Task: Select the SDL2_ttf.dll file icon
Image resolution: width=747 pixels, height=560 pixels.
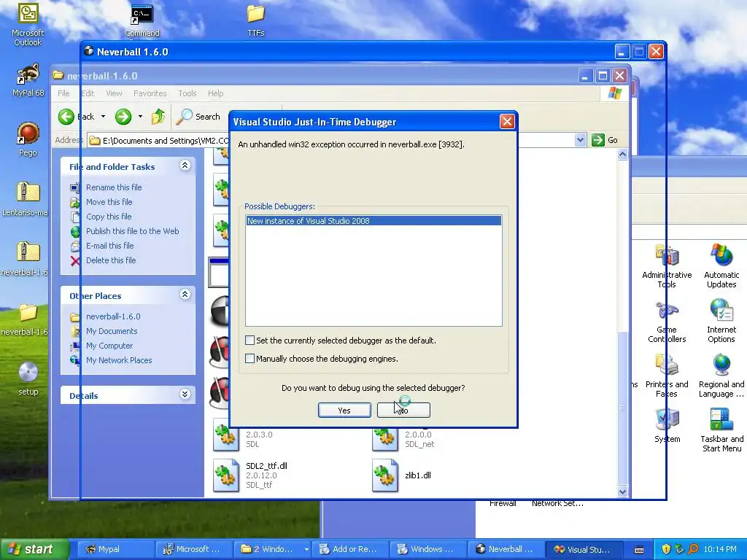Action: tap(226, 475)
